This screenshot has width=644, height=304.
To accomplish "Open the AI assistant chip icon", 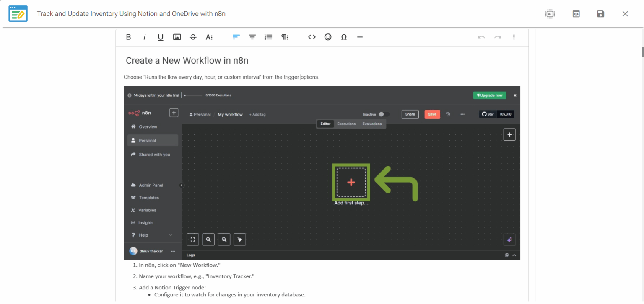I will 550,14.
